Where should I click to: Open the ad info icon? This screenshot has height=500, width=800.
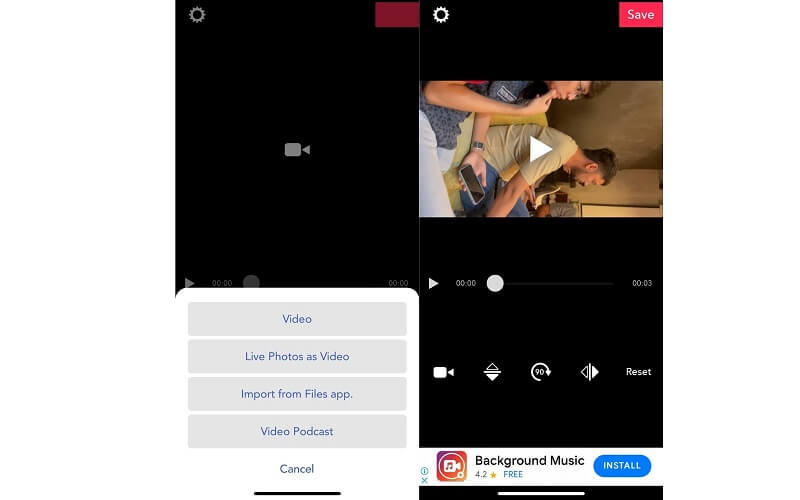tap(425, 470)
